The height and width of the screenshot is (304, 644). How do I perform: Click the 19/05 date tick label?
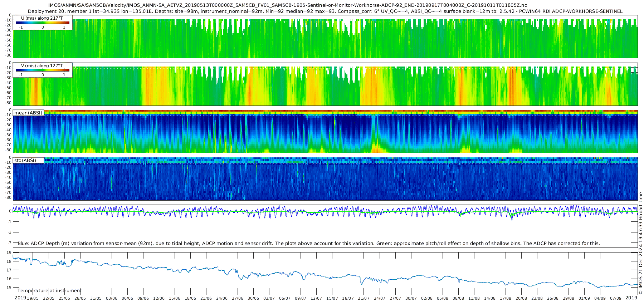coord(33,298)
